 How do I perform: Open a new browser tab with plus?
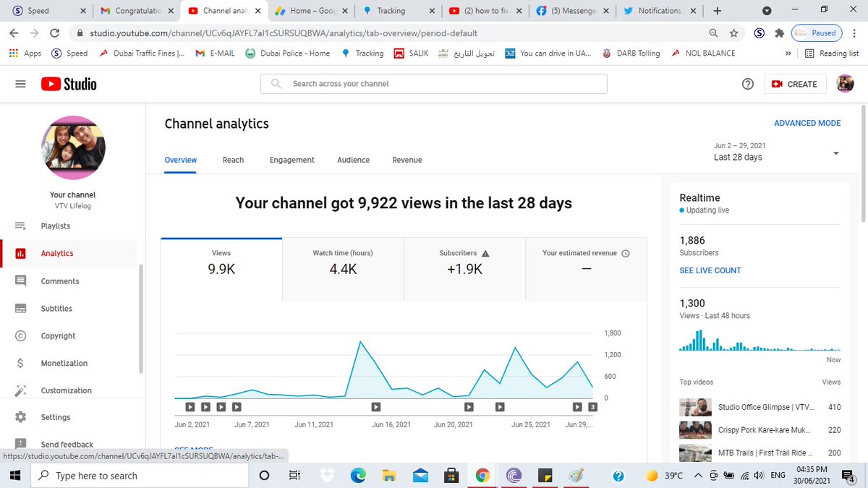tap(717, 11)
